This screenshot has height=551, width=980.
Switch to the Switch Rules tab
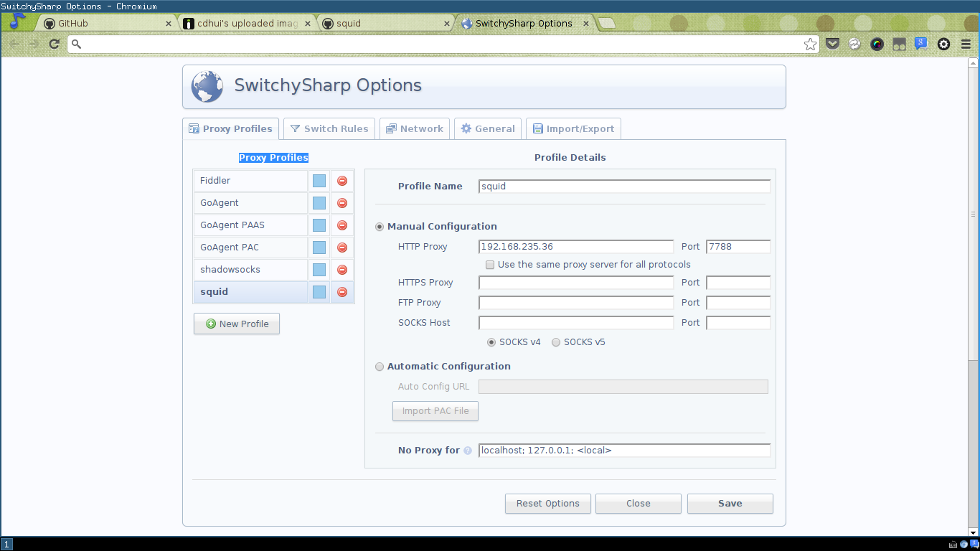pos(329,129)
